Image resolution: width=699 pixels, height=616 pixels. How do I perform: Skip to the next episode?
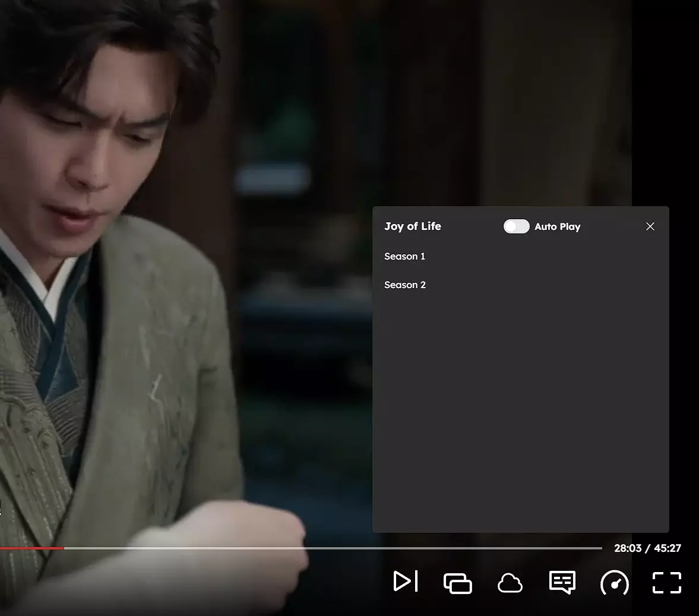[406, 582]
